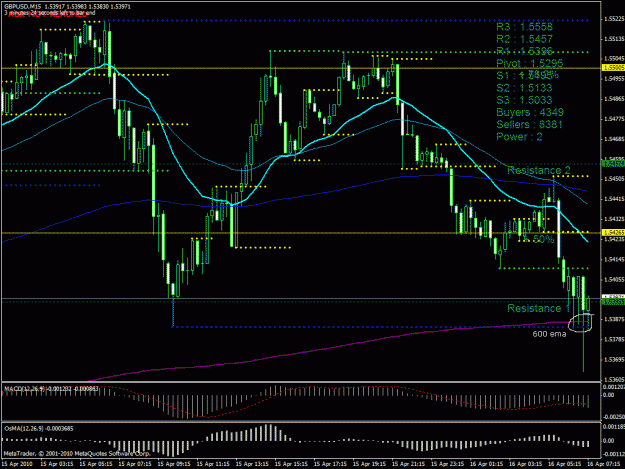This screenshot has height=469, width=625.
Task: Click the Pivot : 1.5295 label
Action: 529,63
